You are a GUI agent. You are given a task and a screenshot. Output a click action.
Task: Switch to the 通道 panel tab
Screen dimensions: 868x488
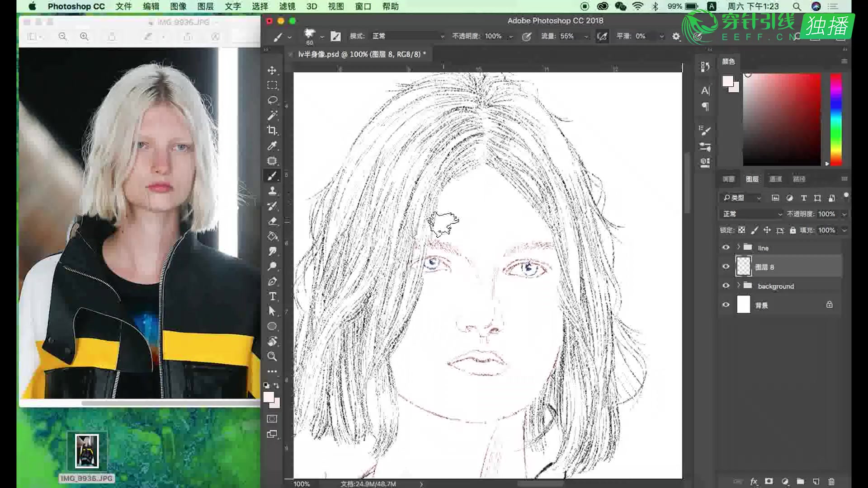click(775, 179)
